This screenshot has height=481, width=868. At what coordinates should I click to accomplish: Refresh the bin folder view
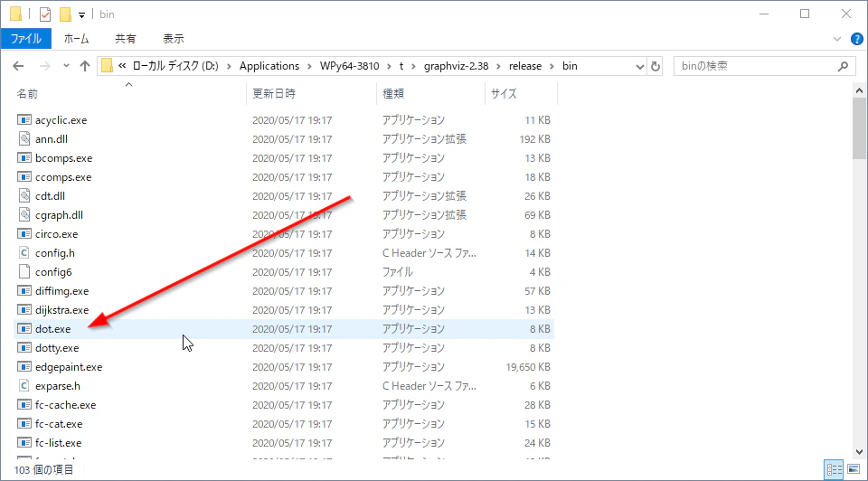coord(656,66)
